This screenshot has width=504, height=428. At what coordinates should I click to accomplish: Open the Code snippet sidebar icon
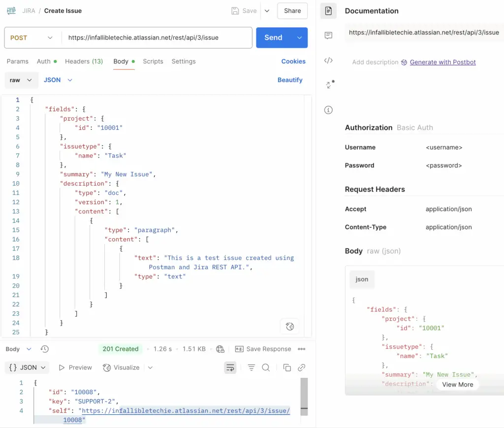coord(328,61)
